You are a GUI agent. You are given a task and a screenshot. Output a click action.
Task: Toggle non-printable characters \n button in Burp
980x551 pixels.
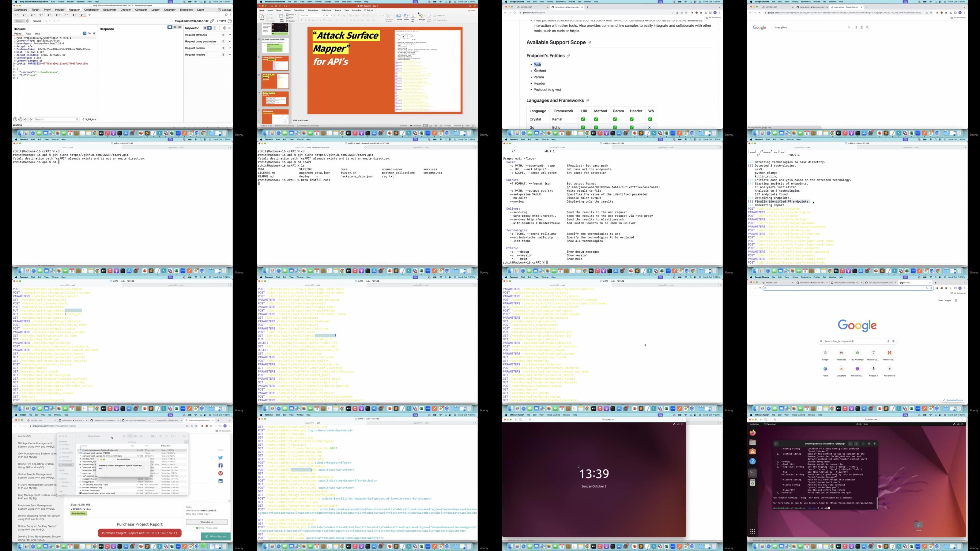[89, 33]
